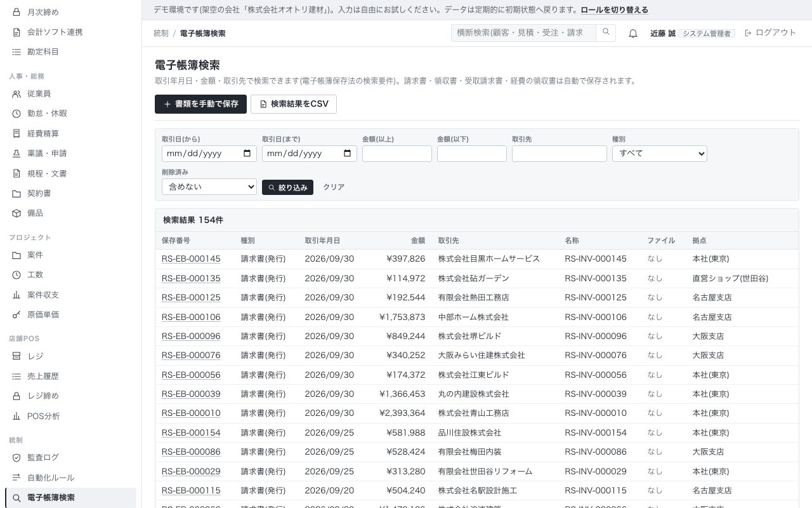Go to 案件 menu item
812x508 pixels.
[70, 255]
